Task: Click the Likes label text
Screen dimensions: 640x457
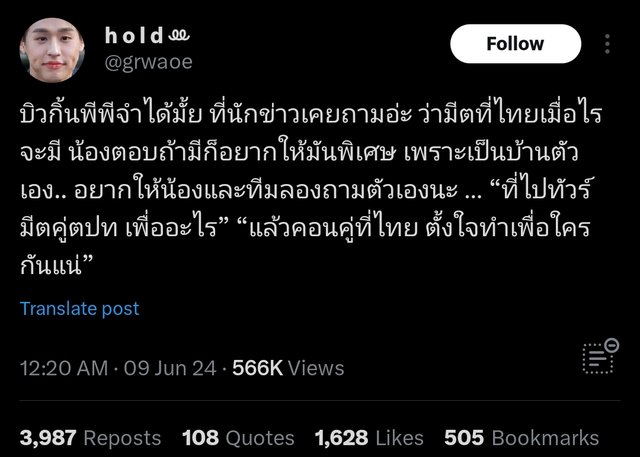Action: point(399,438)
